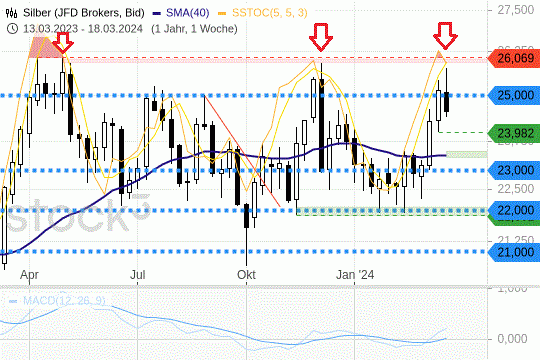Expand the (1 Jahr, 1 Woche) interval selector
The image size is (540, 360).
pos(194,29)
